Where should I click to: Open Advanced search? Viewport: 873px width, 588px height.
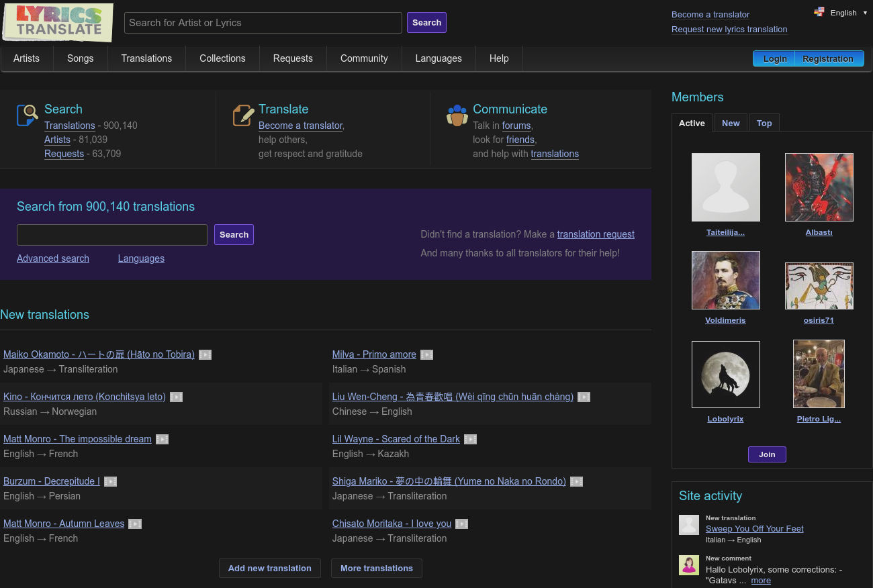point(53,258)
